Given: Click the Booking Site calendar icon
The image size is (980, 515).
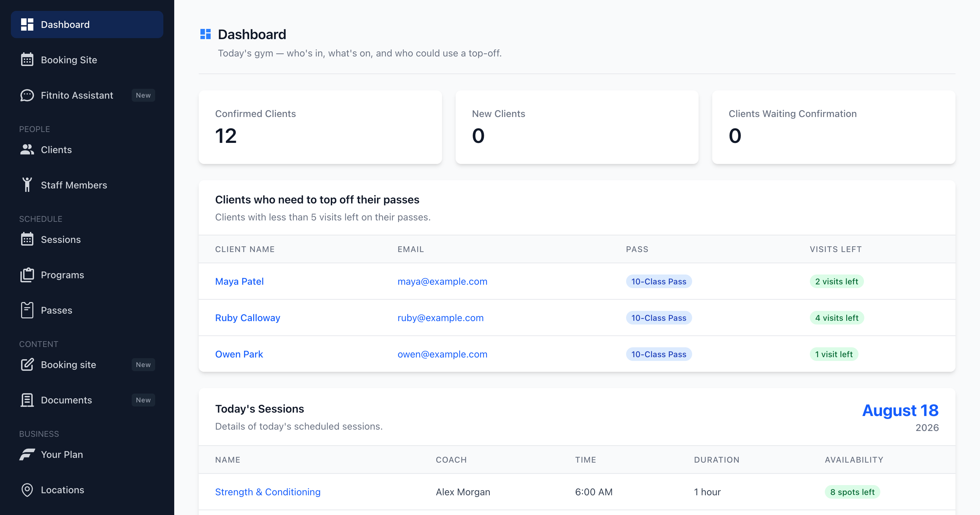Looking at the screenshot, I should (27, 60).
